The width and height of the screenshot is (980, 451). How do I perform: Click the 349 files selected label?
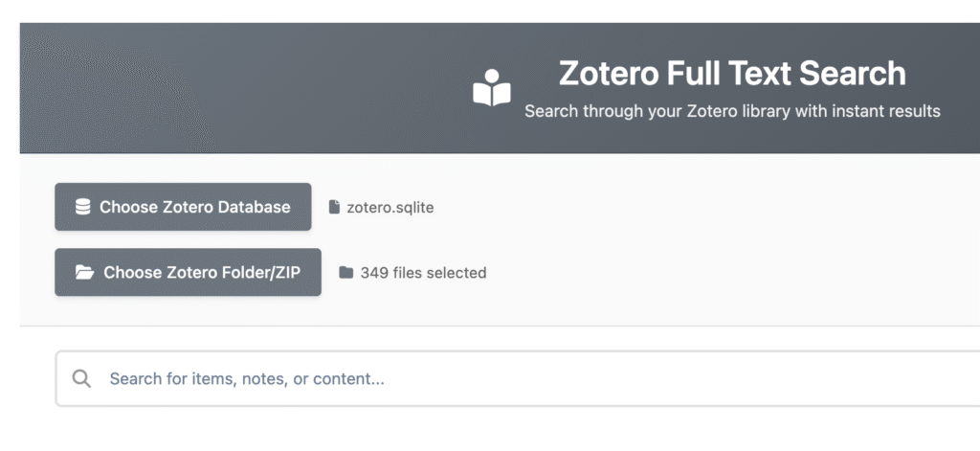pyautogui.click(x=423, y=273)
